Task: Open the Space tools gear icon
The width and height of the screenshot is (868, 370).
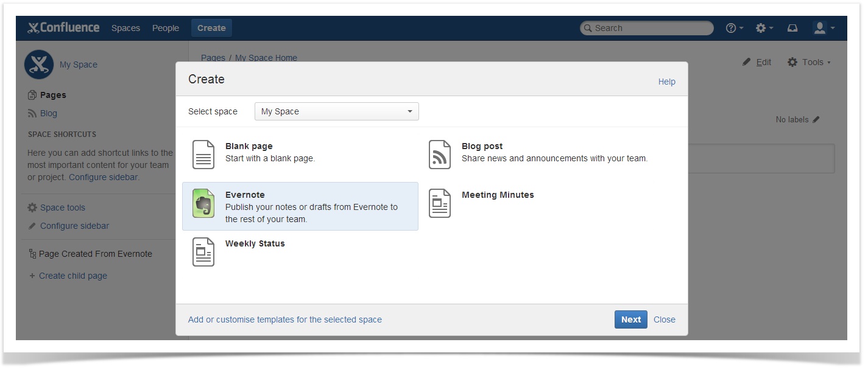Action: (32, 208)
